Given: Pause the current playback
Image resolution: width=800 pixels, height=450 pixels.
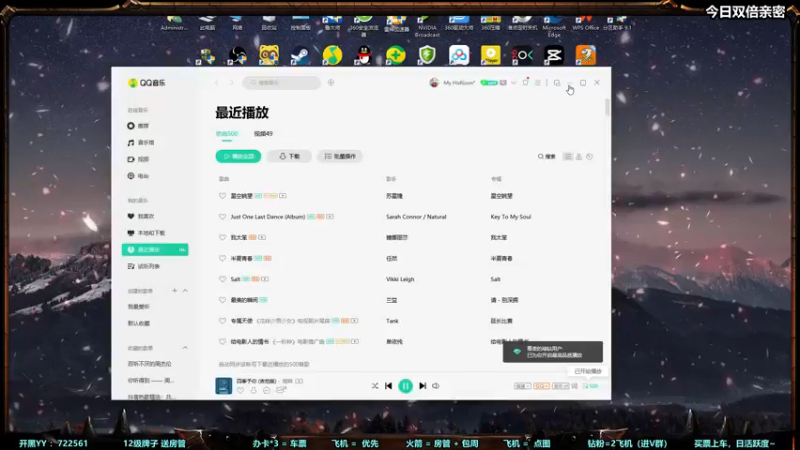Looking at the screenshot, I should 406,386.
